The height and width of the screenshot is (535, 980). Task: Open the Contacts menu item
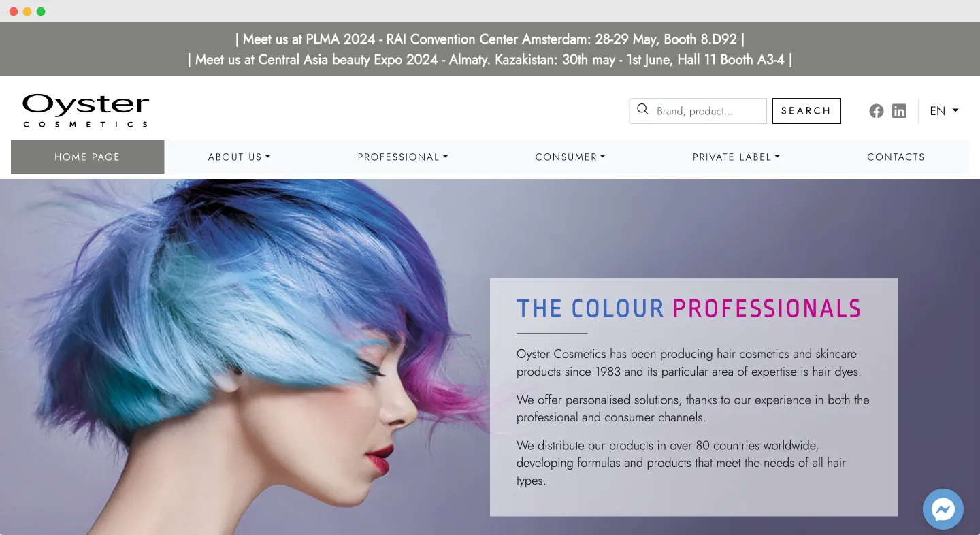click(x=896, y=157)
